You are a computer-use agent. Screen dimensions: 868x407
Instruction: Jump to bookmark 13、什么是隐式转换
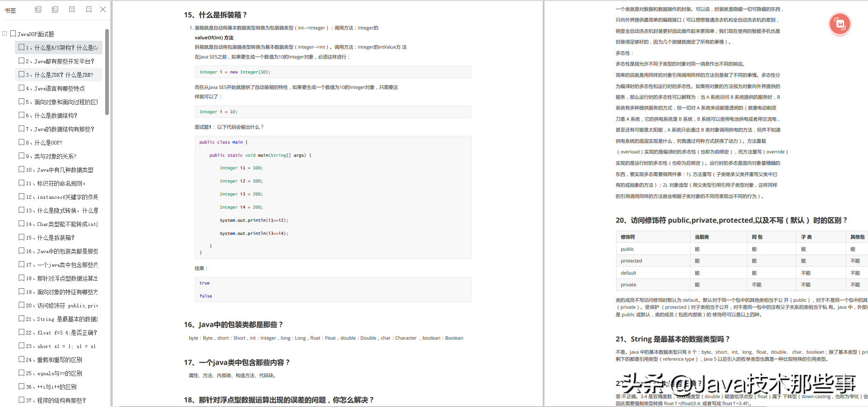(58, 211)
